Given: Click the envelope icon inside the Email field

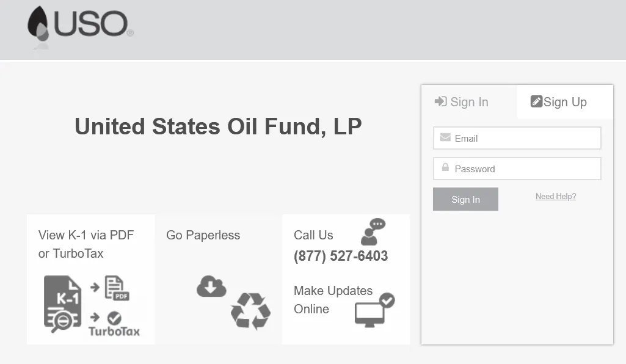Looking at the screenshot, I should pyautogui.click(x=445, y=138).
